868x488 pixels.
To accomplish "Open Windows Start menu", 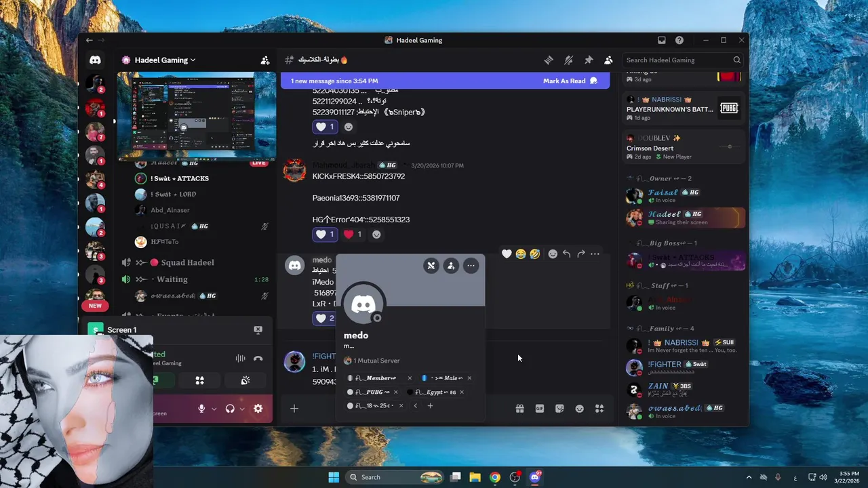I will click(334, 477).
